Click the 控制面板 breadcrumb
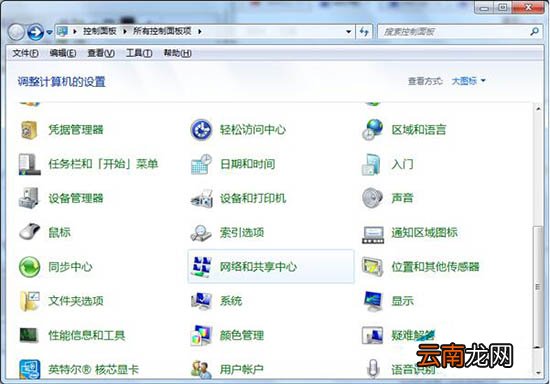The height and width of the screenshot is (384, 550). coord(100,31)
